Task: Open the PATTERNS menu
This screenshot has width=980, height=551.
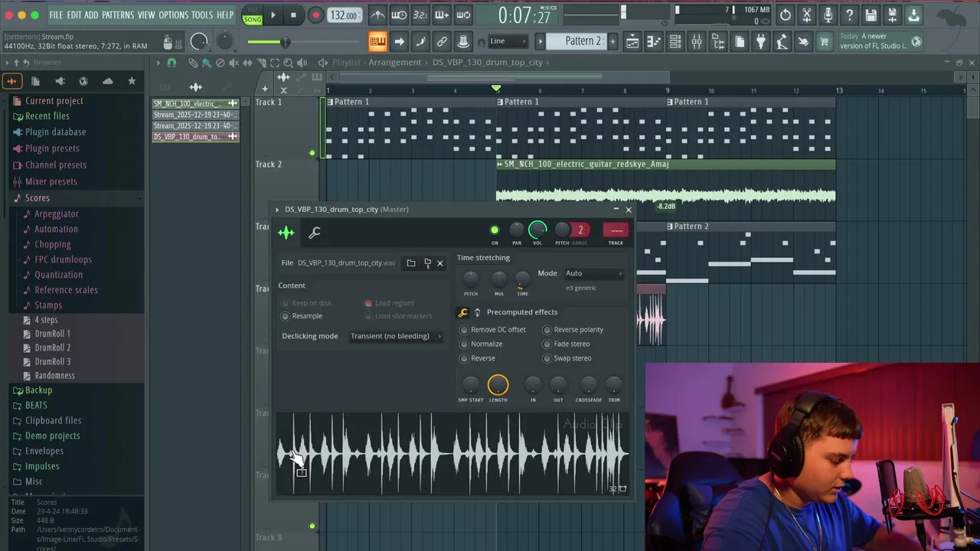Action: coord(118,15)
